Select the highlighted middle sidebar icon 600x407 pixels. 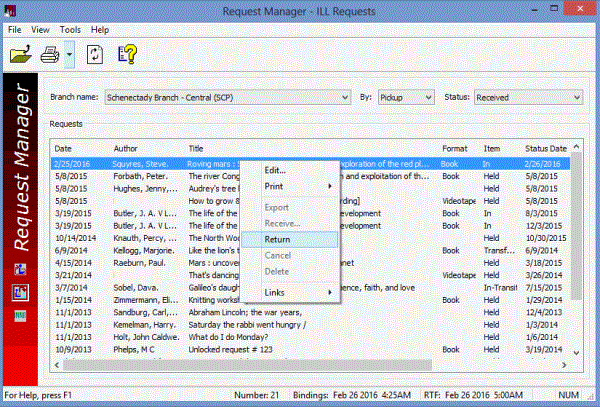pos(20,291)
